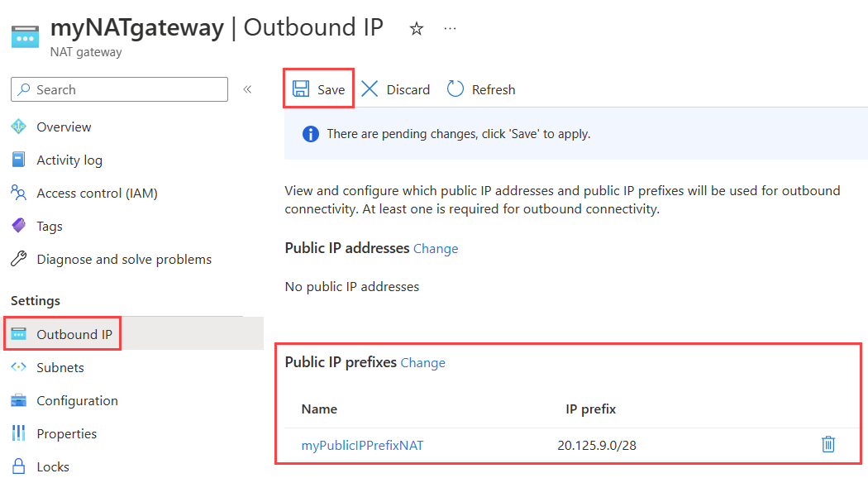Click the Diagnose wrench icon
Screen dimensions: 868x478
[x=19, y=259]
